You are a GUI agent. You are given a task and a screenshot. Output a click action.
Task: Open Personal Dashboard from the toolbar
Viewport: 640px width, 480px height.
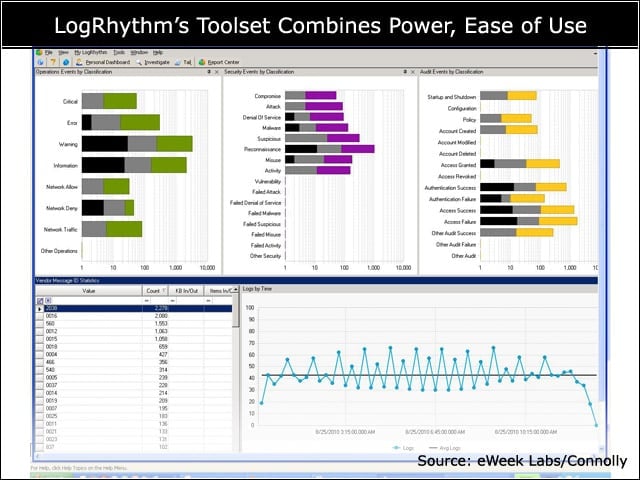pyautogui.click(x=103, y=62)
